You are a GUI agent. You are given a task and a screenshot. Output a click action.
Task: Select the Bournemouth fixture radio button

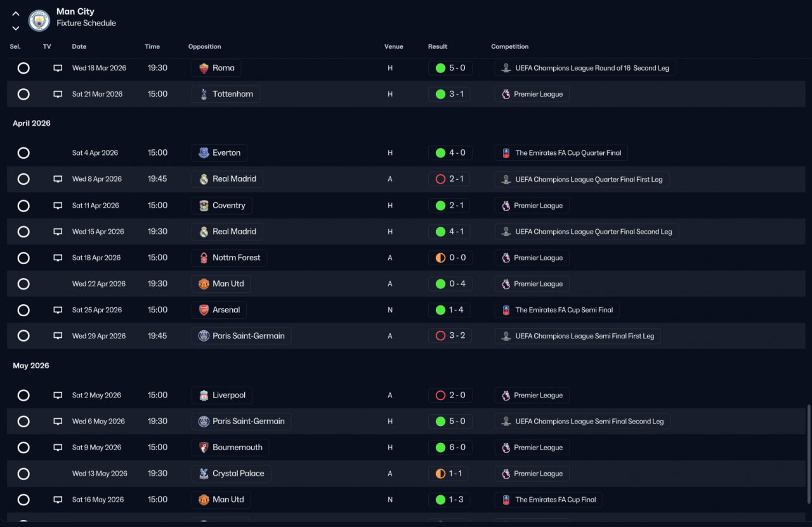pyautogui.click(x=23, y=448)
